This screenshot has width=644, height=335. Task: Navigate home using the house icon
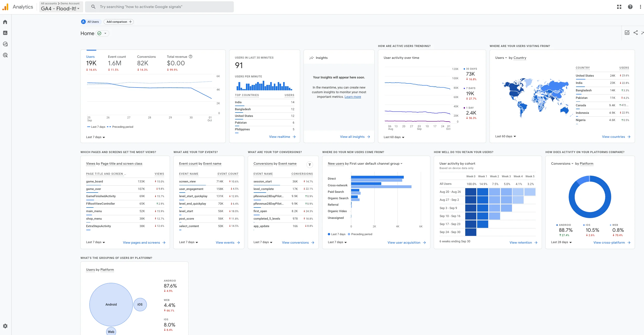pos(5,22)
